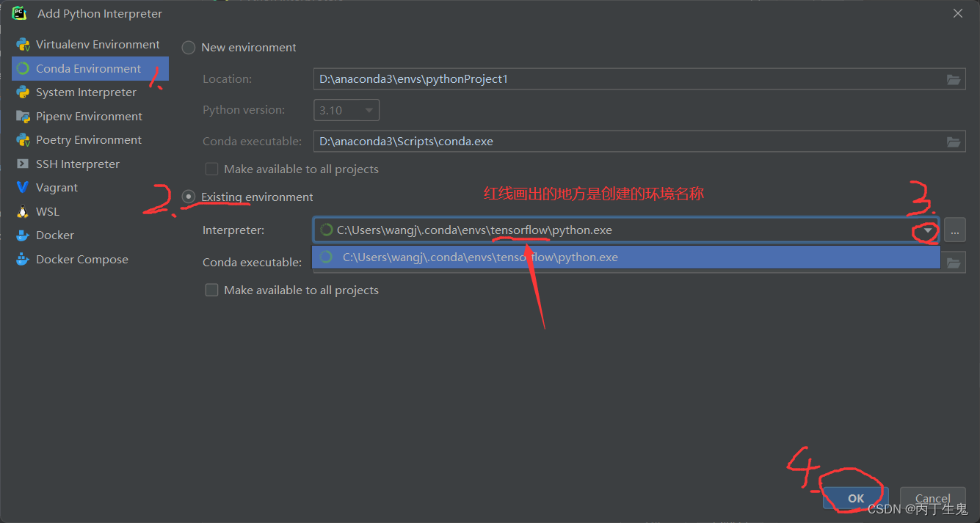Select Virtualenv Environment in the sidebar

click(x=90, y=45)
